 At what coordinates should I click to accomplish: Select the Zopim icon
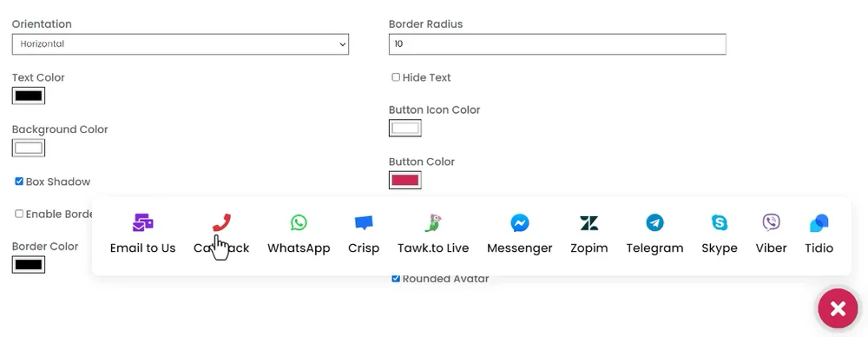click(589, 223)
